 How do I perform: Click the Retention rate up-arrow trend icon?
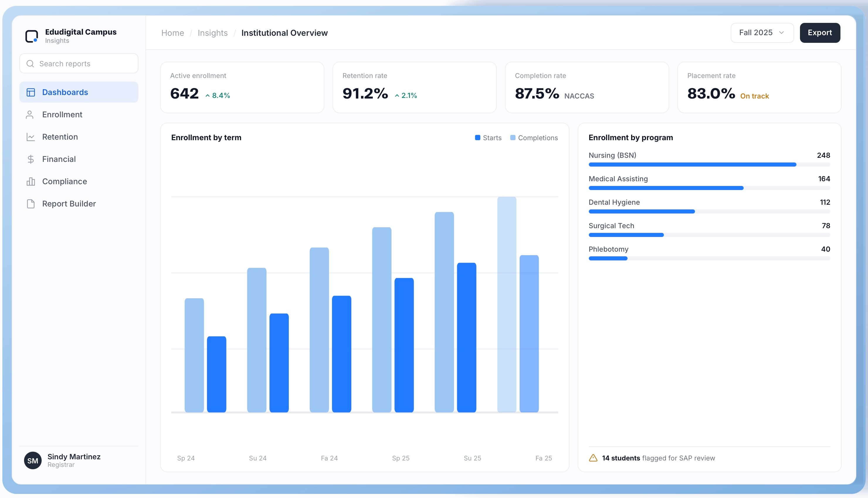click(x=397, y=96)
